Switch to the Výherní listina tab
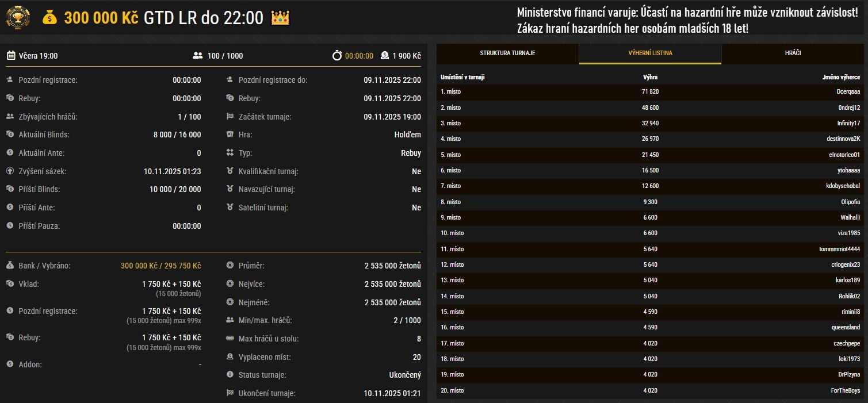The height and width of the screenshot is (403, 868). [650, 53]
